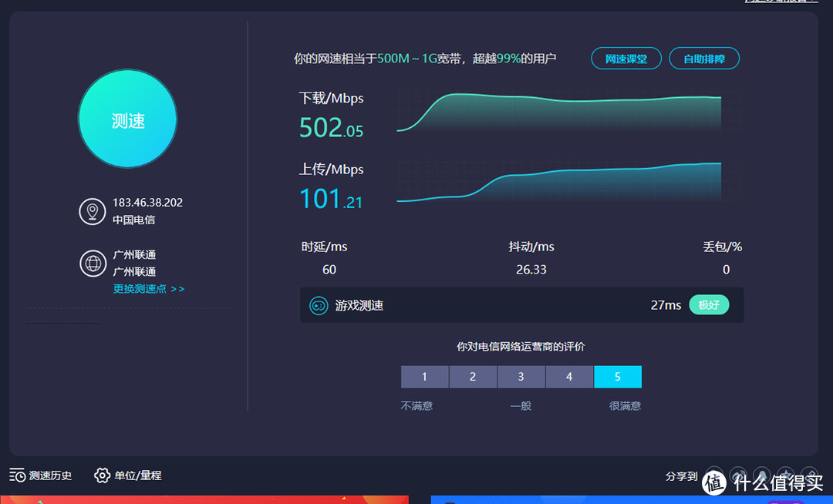Share results via the Weibo icon
The image size is (833, 504).
737,475
